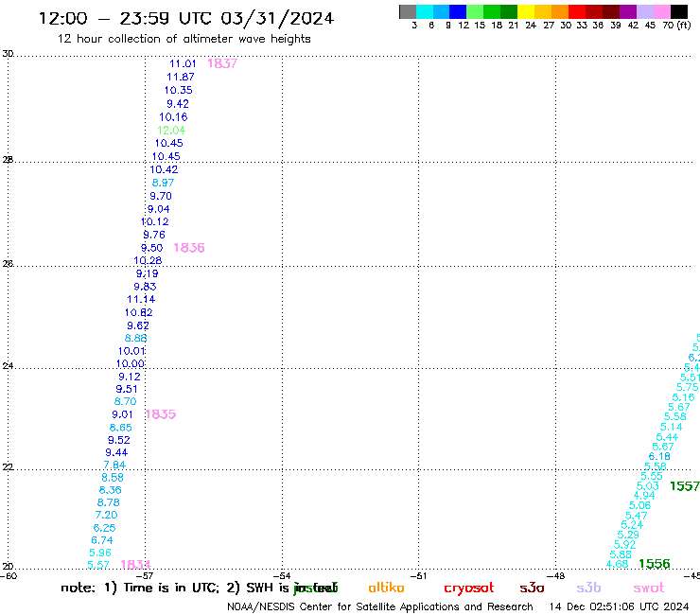Select wave height value 8.78
The height and width of the screenshot is (615, 700).
tap(109, 502)
